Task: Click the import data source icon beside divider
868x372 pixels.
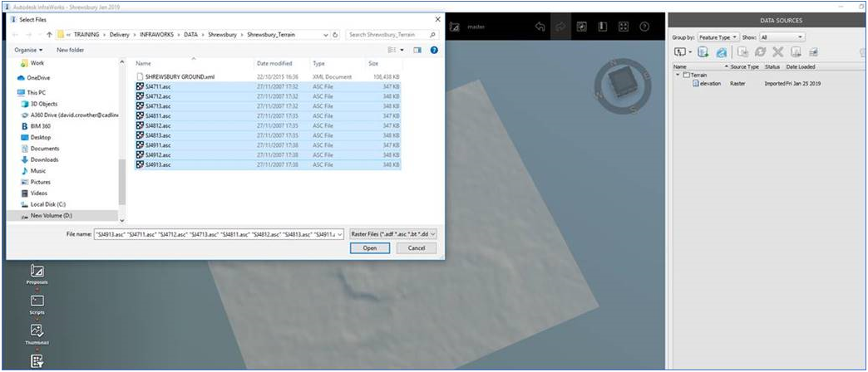Action: [743, 52]
